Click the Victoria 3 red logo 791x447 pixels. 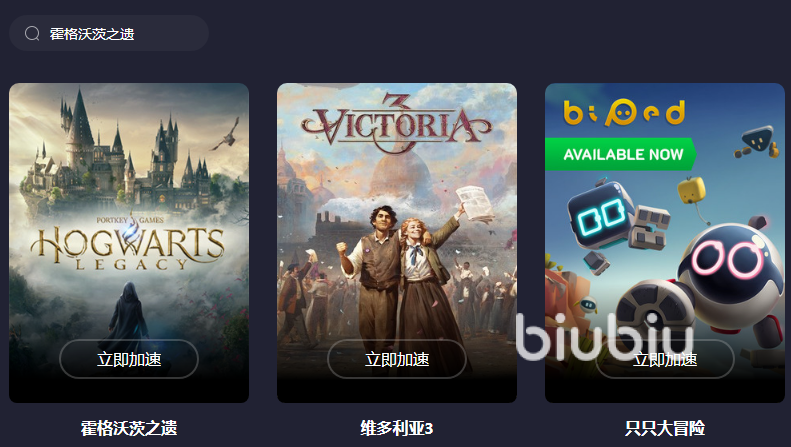click(x=396, y=123)
